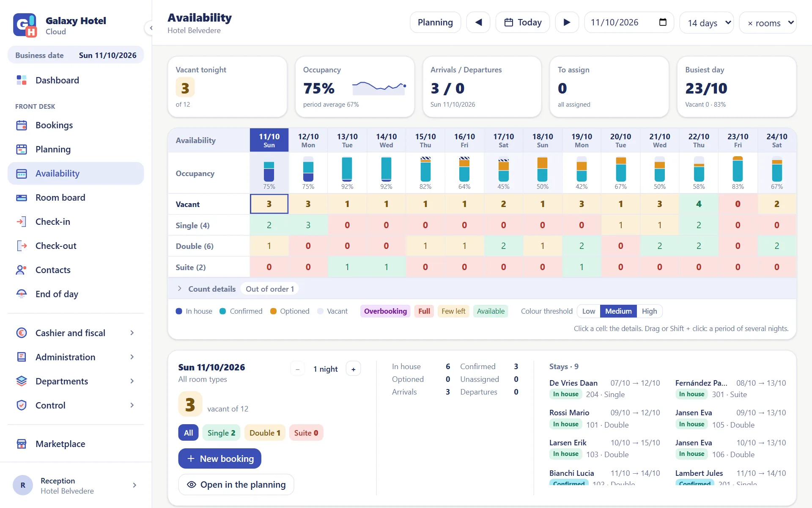The height and width of the screenshot is (508, 812).
Task: Click the Check-in arrow icon
Action: click(22, 221)
